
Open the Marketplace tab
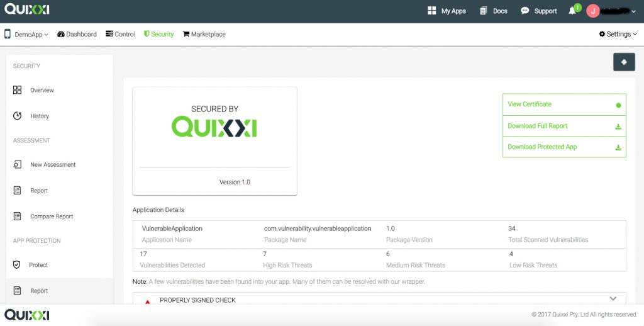coord(204,34)
